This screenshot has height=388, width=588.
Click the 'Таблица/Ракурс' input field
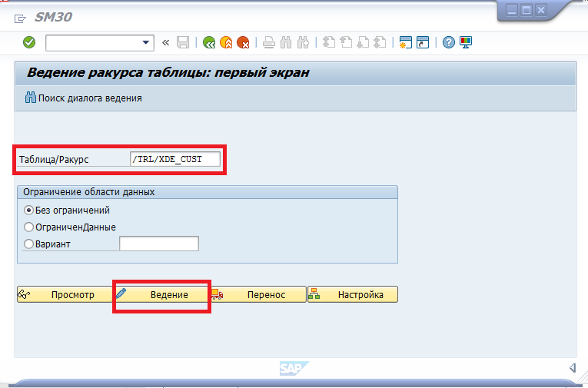[175, 159]
